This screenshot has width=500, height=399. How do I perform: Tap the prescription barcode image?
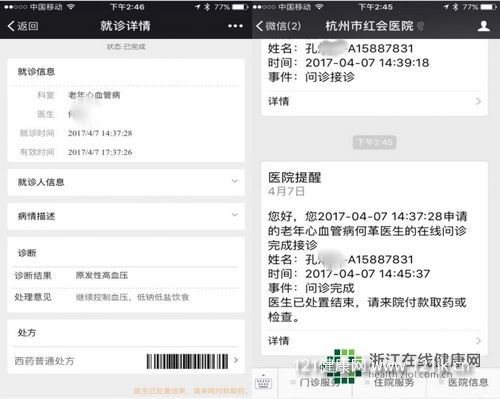187,361
